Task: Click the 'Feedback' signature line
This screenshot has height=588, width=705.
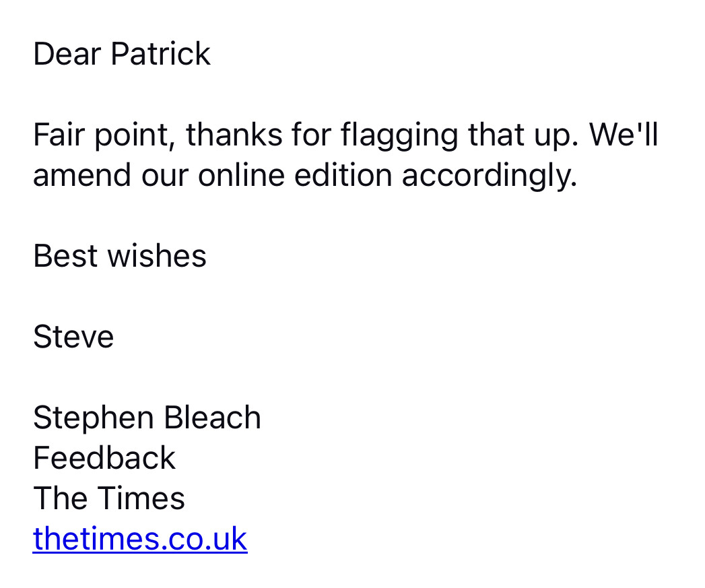Action: tap(104, 458)
